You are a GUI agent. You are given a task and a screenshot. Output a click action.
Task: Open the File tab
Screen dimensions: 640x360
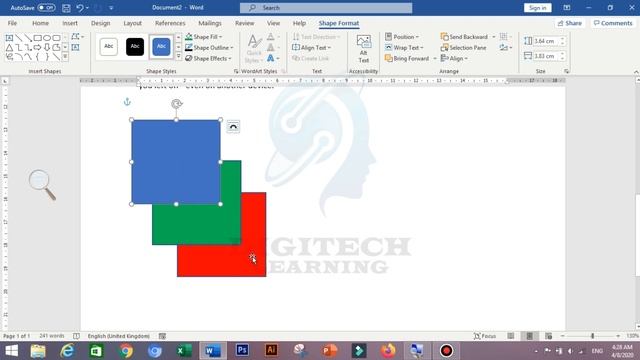pyautogui.click(x=12, y=23)
